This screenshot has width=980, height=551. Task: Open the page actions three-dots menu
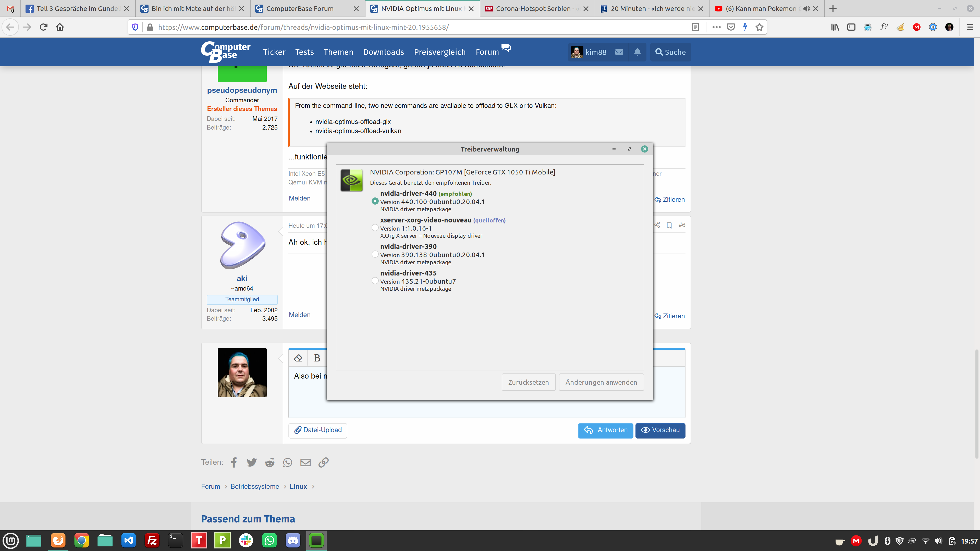pos(716,27)
